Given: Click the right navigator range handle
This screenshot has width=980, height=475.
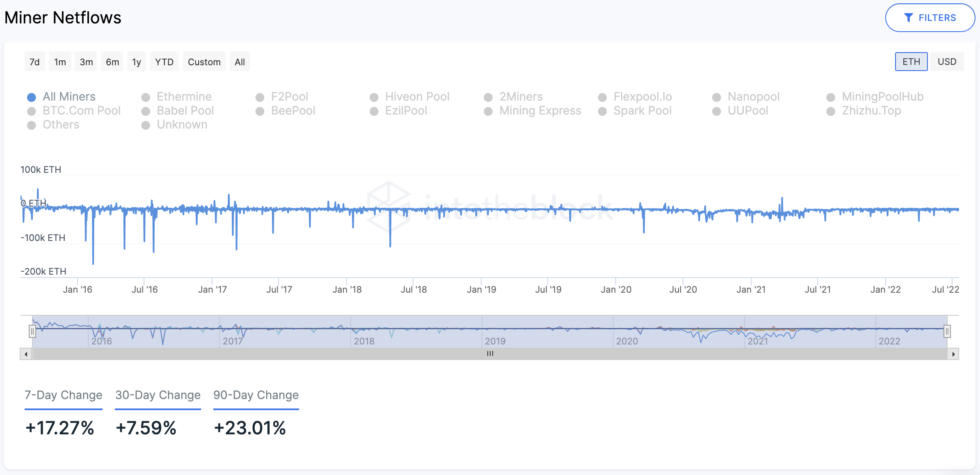Looking at the screenshot, I should coord(947,331).
